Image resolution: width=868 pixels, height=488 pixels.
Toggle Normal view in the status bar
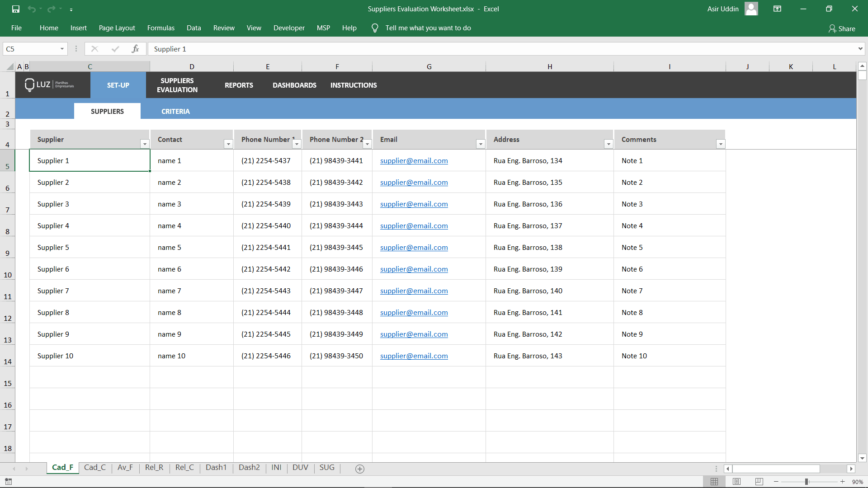click(x=715, y=482)
